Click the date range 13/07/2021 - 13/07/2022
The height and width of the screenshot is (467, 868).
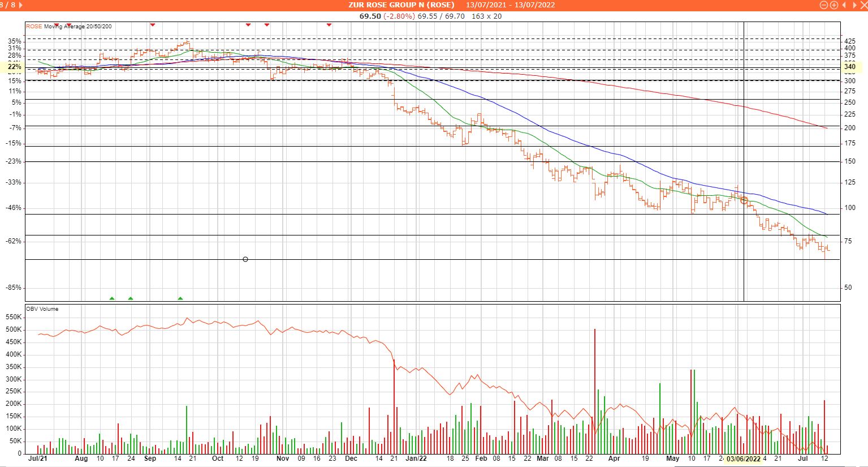tap(510, 5)
